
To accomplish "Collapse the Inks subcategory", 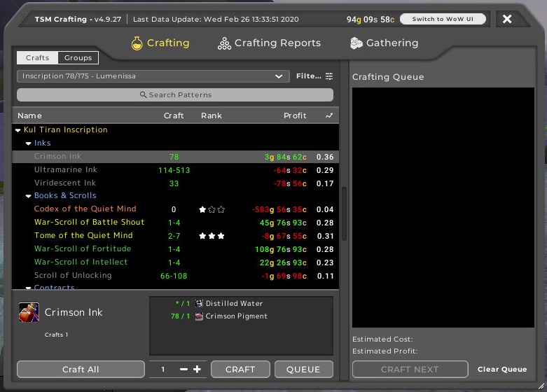I will pos(28,143).
